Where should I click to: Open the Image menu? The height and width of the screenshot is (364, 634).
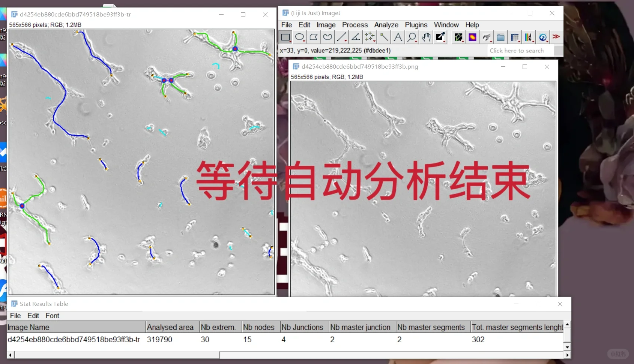click(x=326, y=25)
